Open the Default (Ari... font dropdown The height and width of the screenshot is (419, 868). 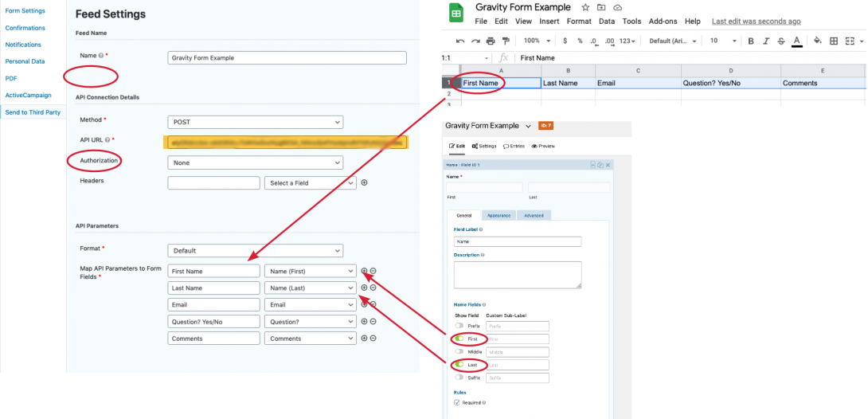point(673,41)
